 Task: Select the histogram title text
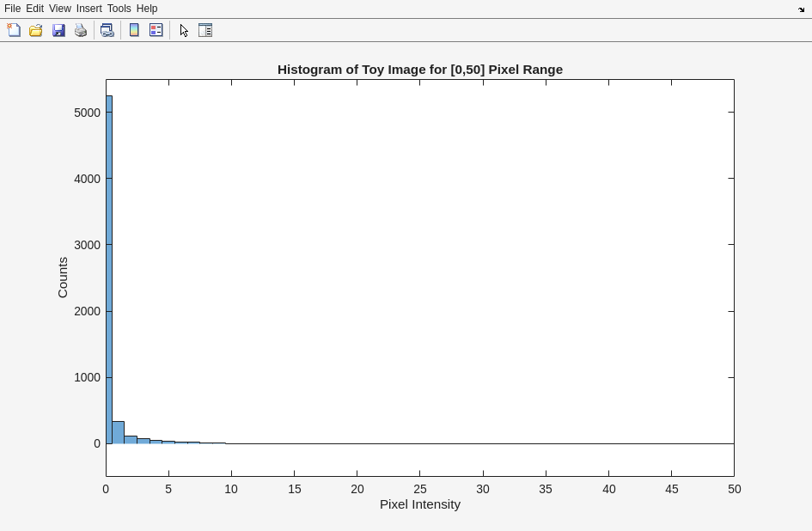[x=419, y=70]
